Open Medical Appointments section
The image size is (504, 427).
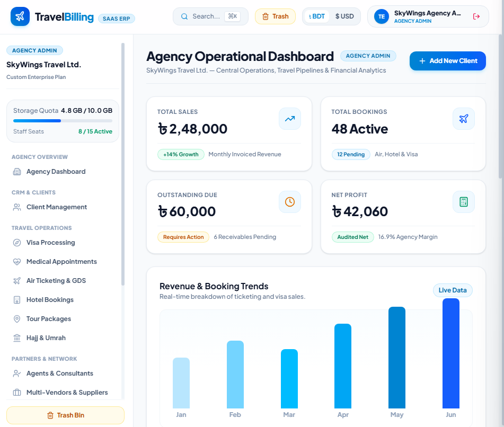click(x=63, y=262)
